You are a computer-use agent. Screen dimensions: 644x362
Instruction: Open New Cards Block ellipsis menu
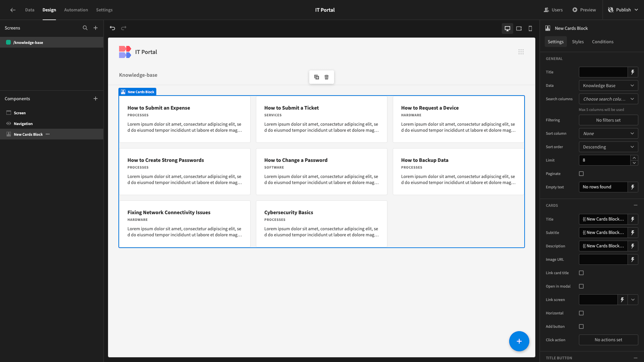click(x=48, y=134)
